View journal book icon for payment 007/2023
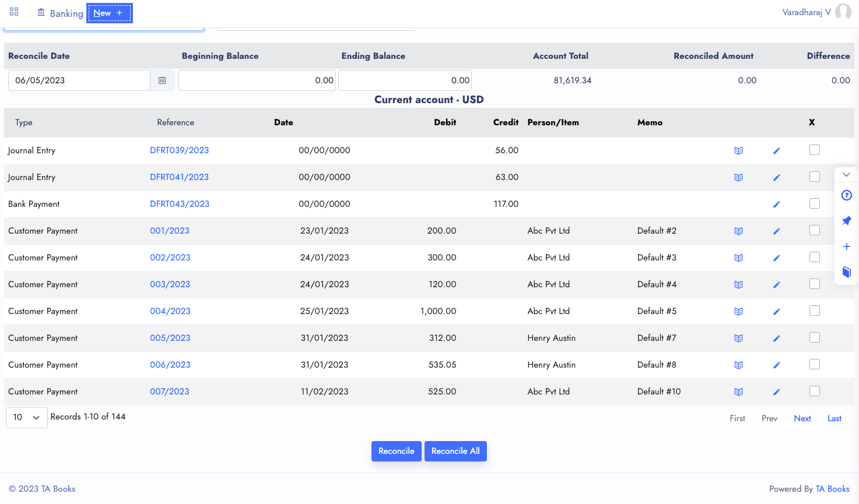This screenshot has width=859, height=504. (738, 392)
